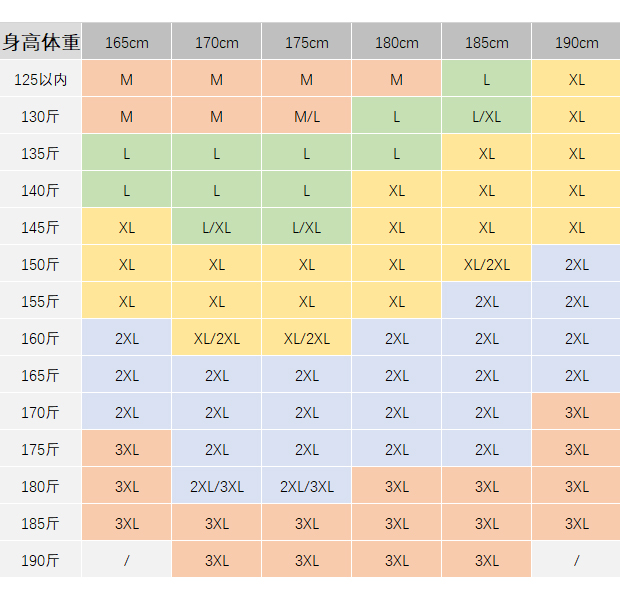Click the 190cm column header
This screenshot has width=620, height=600.
(577, 42)
